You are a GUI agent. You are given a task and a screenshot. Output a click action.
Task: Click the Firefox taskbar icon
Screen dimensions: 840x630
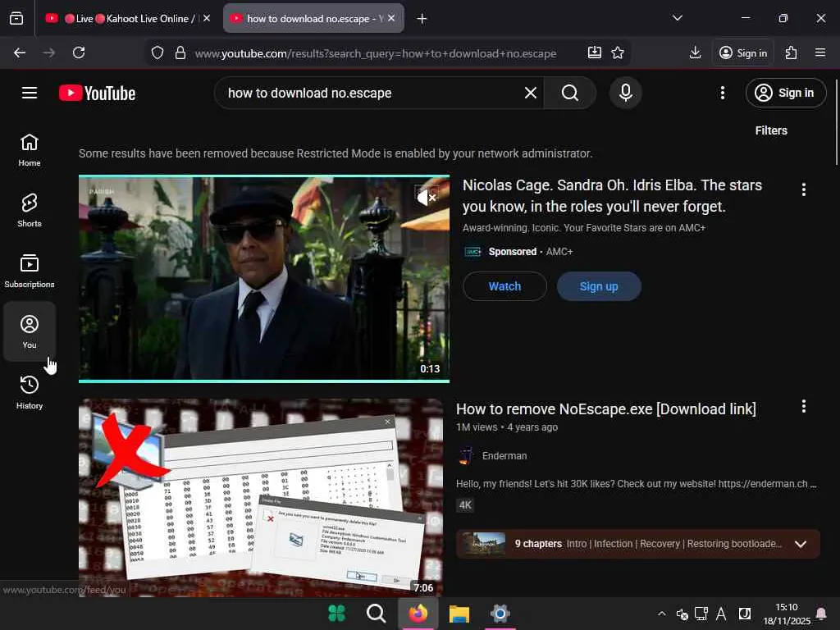[418, 614]
